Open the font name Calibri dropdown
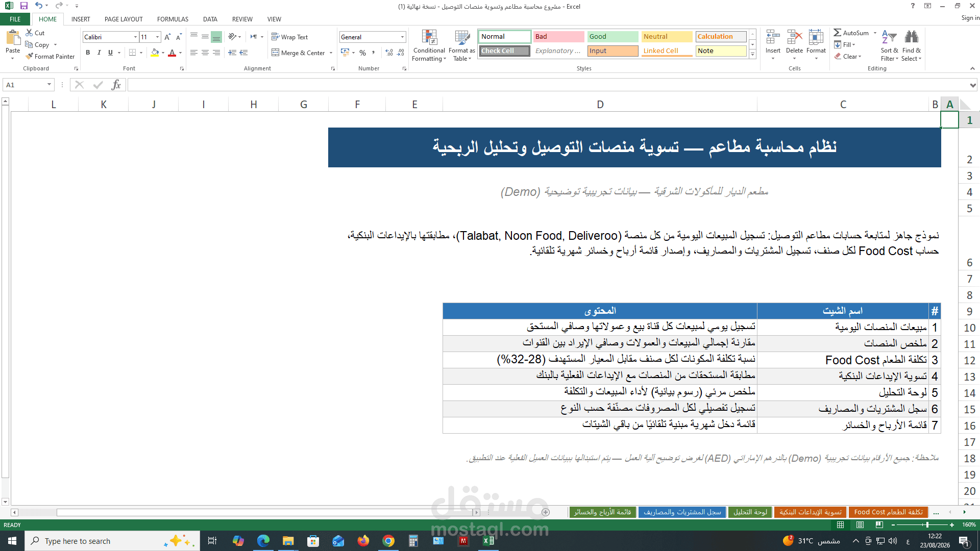Image resolution: width=980 pixels, height=551 pixels. (135, 37)
